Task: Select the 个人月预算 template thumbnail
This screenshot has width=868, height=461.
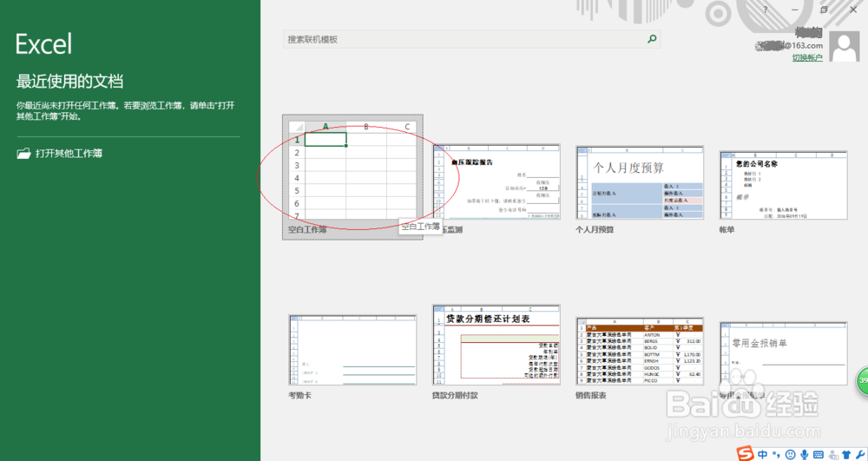Action: (x=640, y=182)
